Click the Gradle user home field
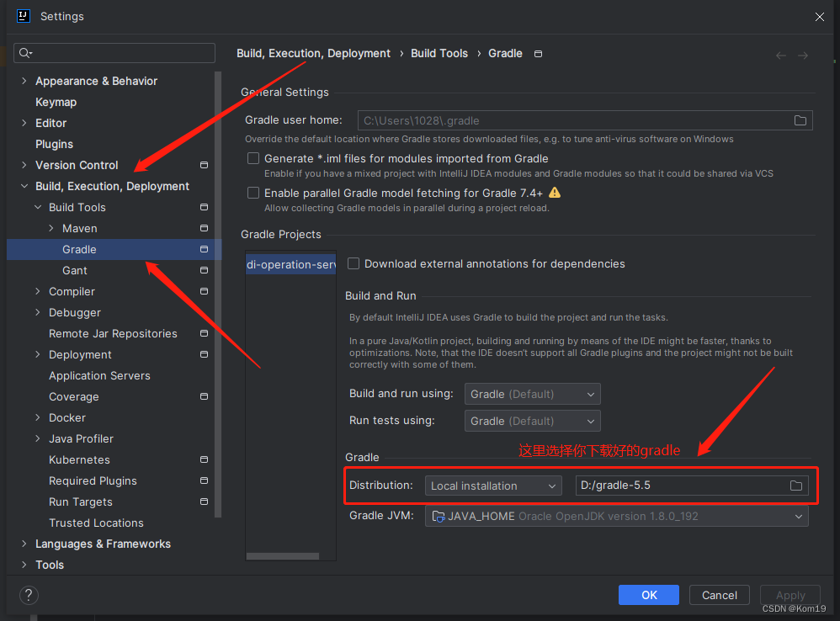This screenshot has width=840, height=621. 585,120
